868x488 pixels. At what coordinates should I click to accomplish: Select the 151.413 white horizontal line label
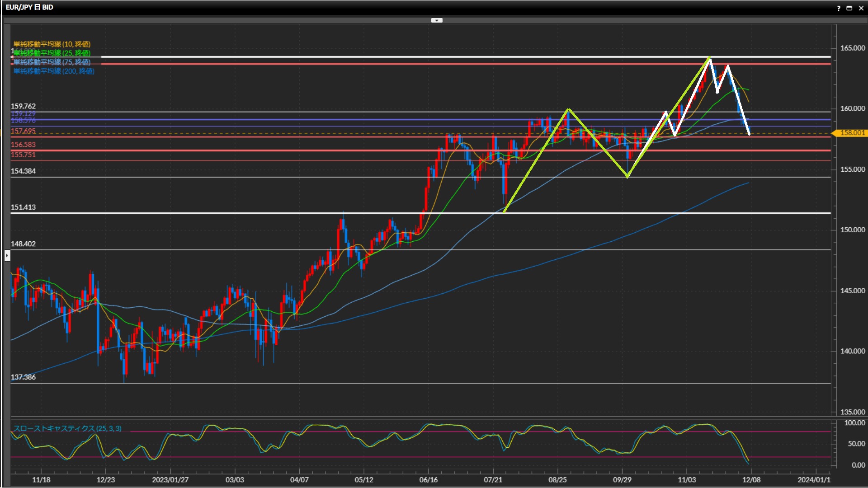[x=23, y=207]
